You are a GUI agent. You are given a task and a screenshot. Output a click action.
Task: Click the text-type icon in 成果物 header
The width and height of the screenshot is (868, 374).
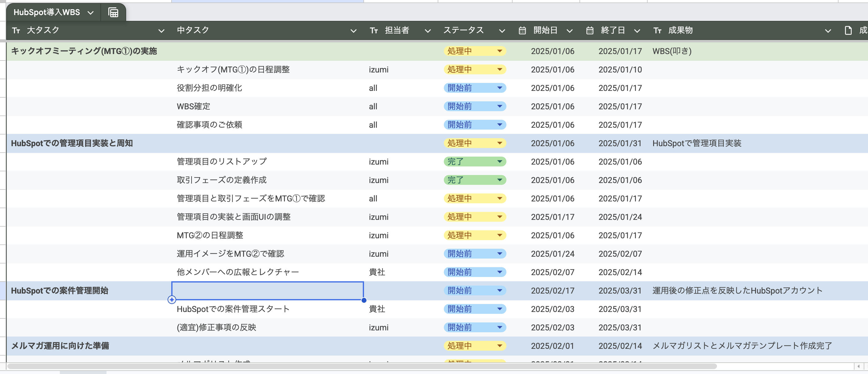pos(657,31)
